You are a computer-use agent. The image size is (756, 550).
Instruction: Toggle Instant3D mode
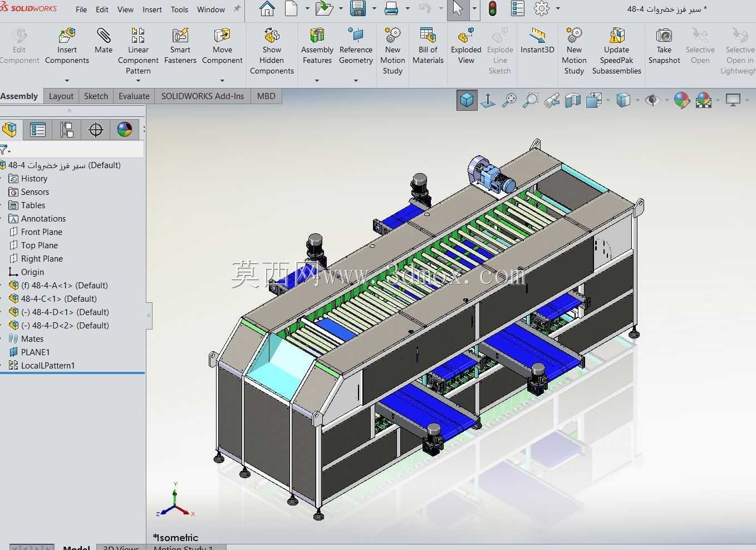tap(537, 41)
